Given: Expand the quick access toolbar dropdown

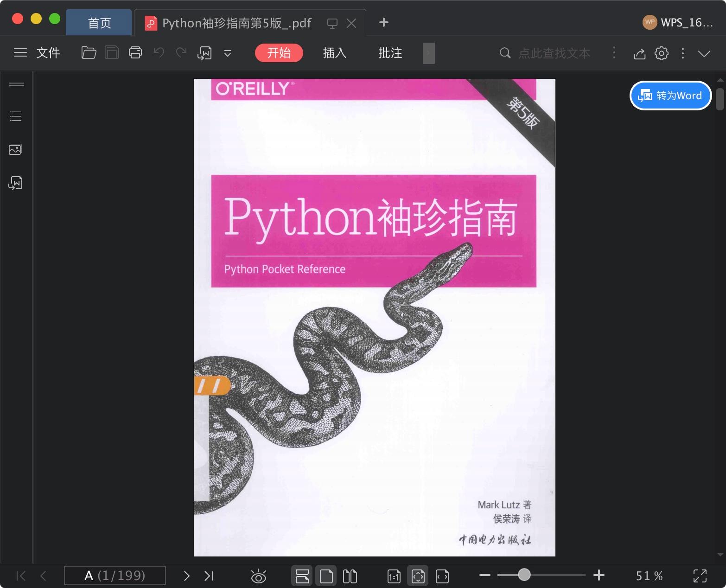Looking at the screenshot, I should click(x=228, y=53).
